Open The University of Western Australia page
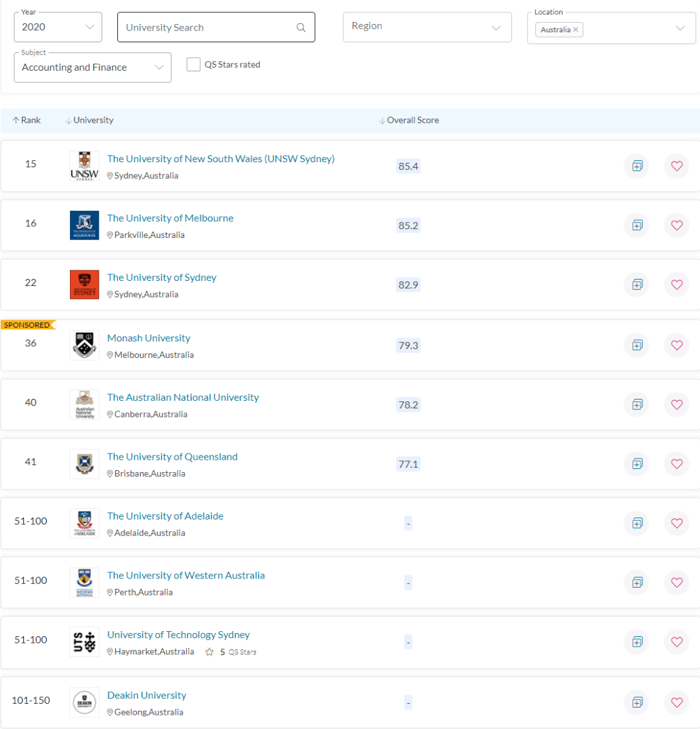This screenshot has width=700, height=729. point(186,575)
